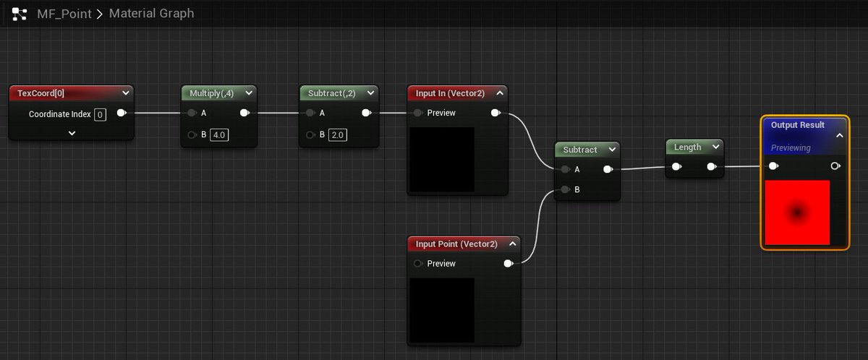The width and height of the screenshot is (868, 360).
Task: Edit the Coordinate Index value field
Action: (x=101, y=114)
